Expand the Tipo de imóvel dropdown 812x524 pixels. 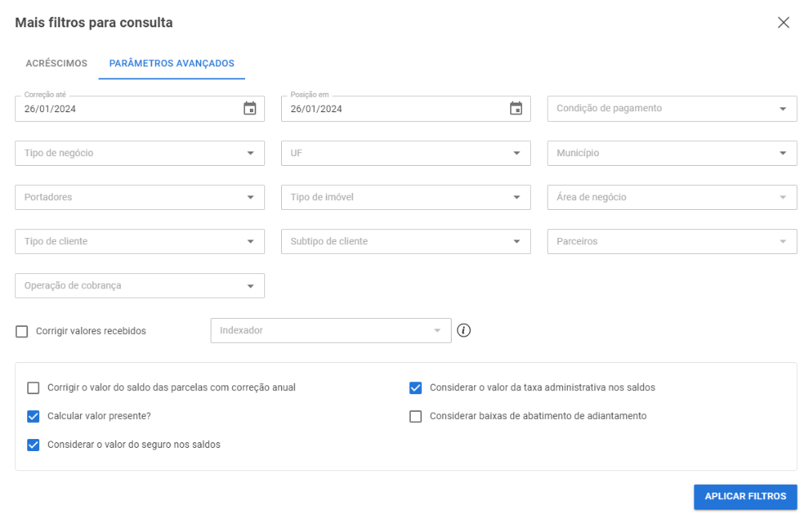coord(405,196)
